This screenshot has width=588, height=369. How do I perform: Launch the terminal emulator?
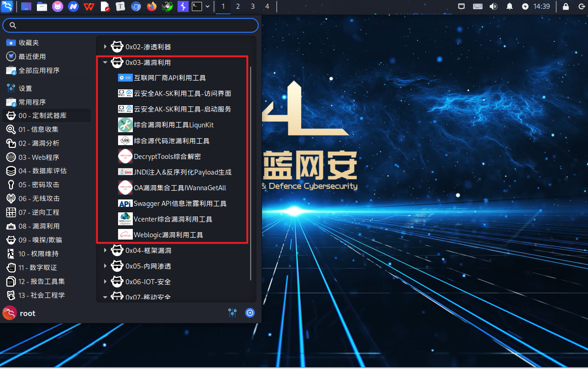(x=197, y=6)
